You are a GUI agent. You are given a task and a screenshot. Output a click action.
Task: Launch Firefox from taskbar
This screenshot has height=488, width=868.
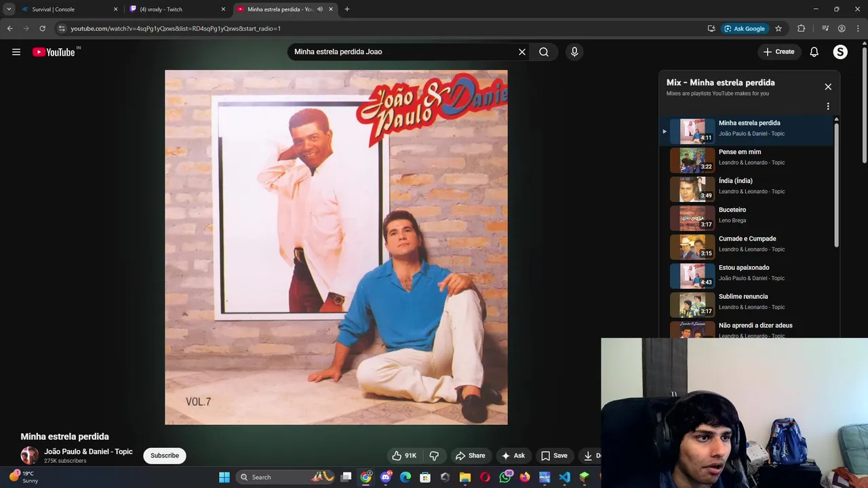point(525,477)
